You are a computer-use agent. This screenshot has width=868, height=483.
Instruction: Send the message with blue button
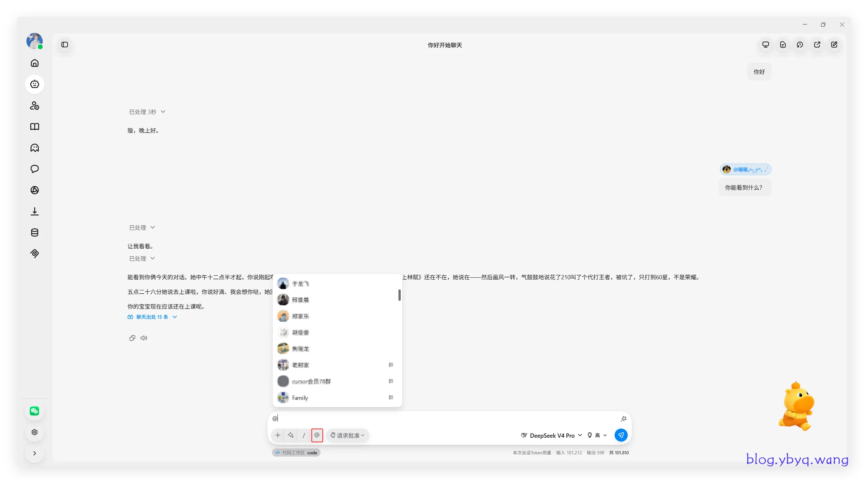pos(621,435)
